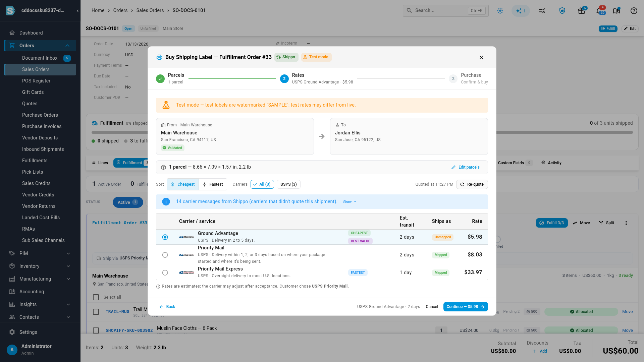Check the Select all checkbox
Image resolution: width=644 pixels, height=362 pixels.
click(x=96, y=297)
